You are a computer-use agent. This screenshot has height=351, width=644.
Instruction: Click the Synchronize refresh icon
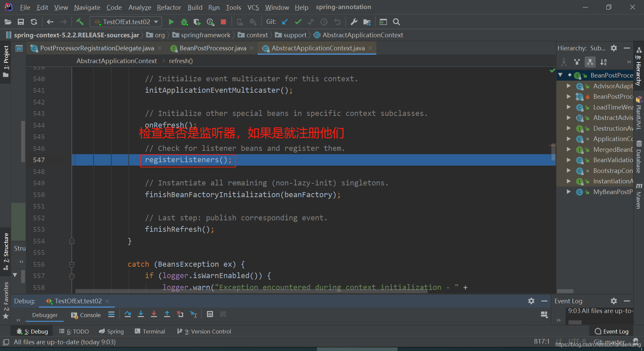[34, 22]
